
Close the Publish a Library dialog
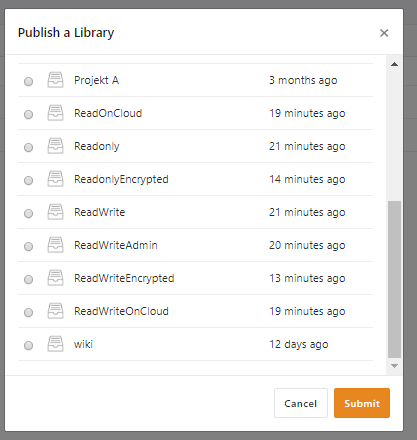pyautogui.click(x=384, y=33)
